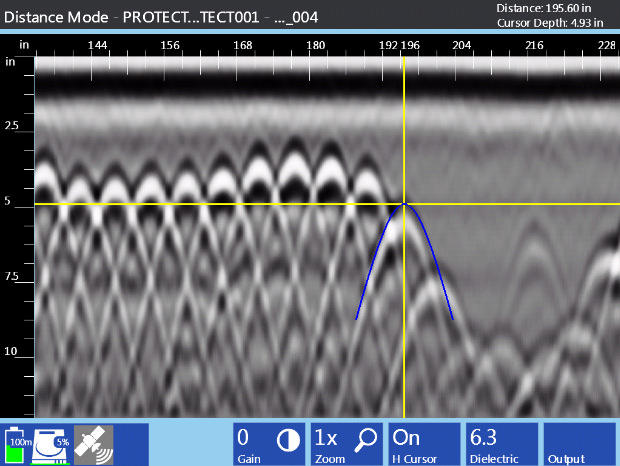
Task: Click the 196 cursor position ruler marker
Action: tap(409, 46)
